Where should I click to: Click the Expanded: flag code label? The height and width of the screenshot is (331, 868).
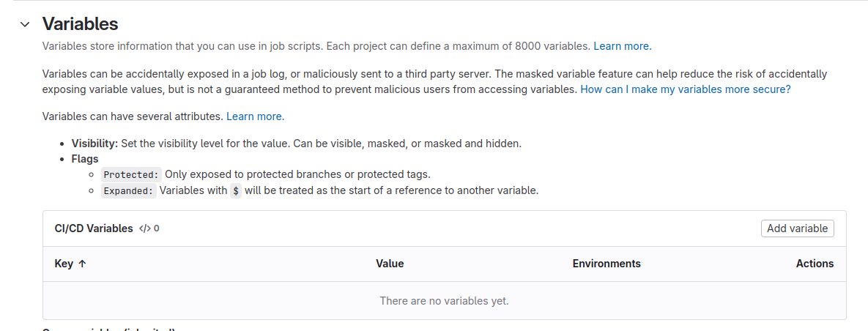pos(129,191)
